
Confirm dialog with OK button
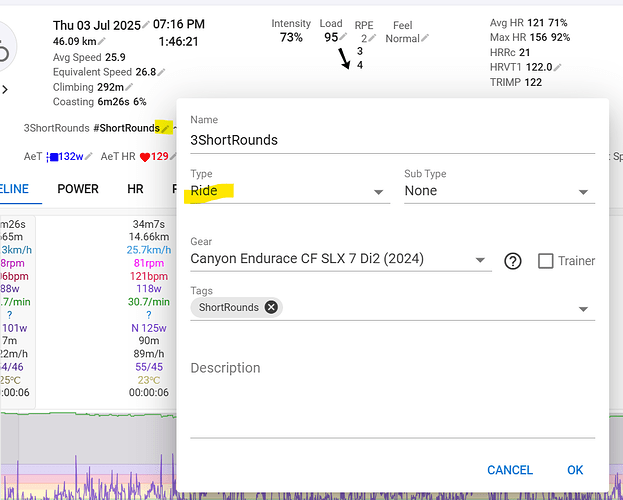(575, 470)
